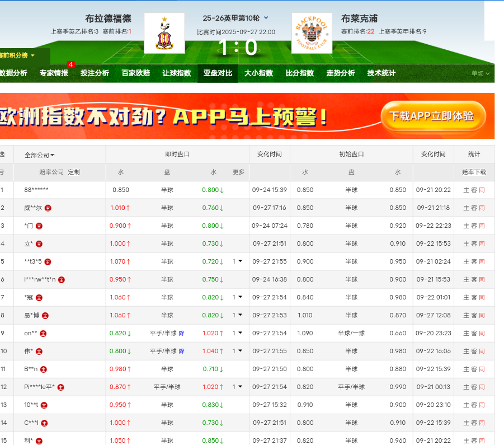Open the 全部公司 company filter dropdown
This screenshot has width=504, height=445.
pyautogui.click(x=39, y=155)
